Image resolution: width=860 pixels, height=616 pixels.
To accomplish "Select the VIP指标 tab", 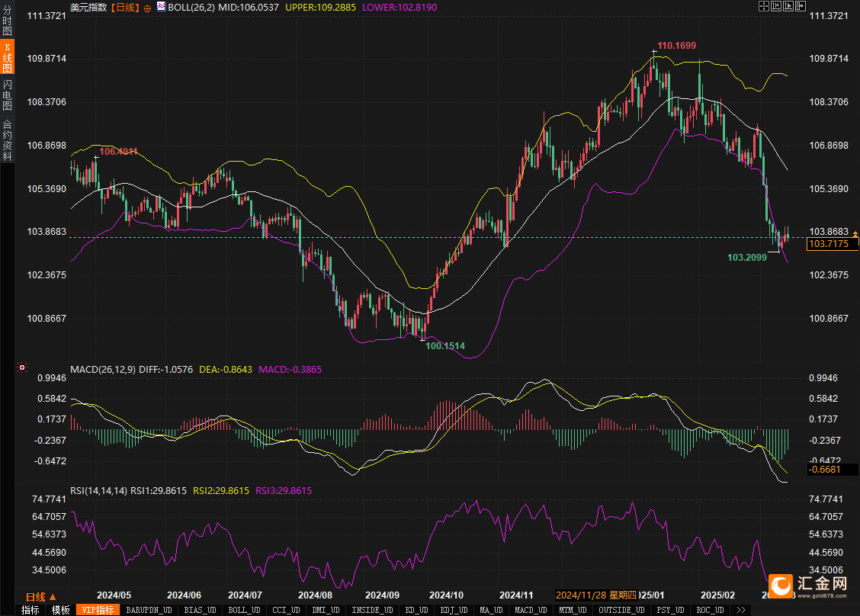I will (x=98, y=610).
